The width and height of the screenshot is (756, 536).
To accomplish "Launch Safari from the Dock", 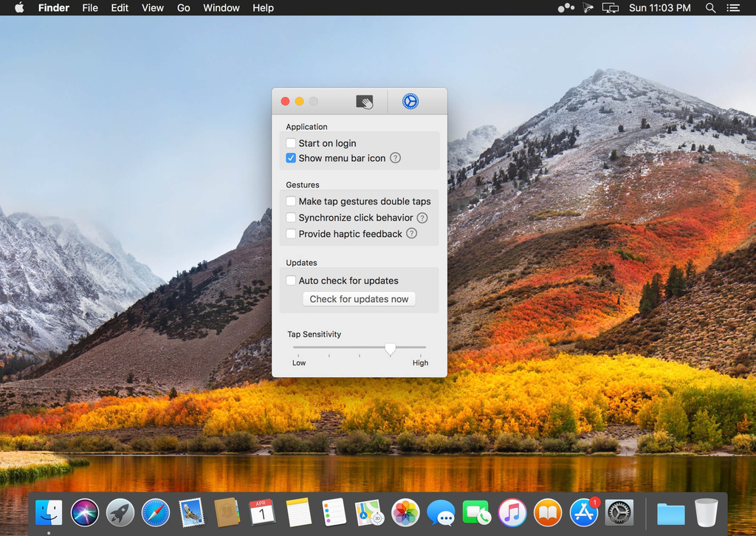I will point(156,512).
